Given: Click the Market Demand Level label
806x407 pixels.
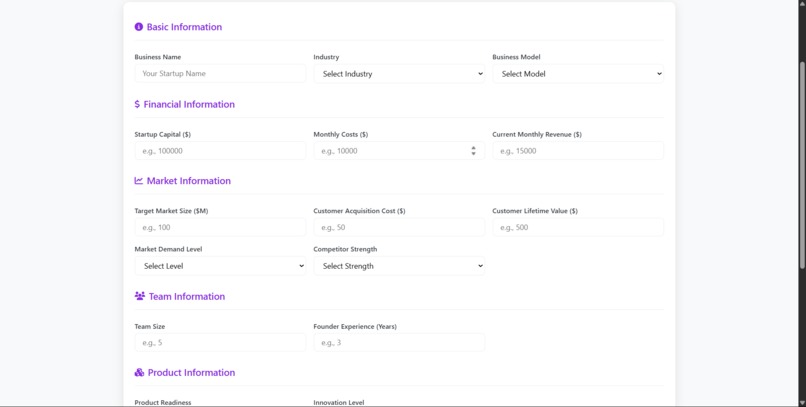Looking at the screenshot, I should point(168,249).
